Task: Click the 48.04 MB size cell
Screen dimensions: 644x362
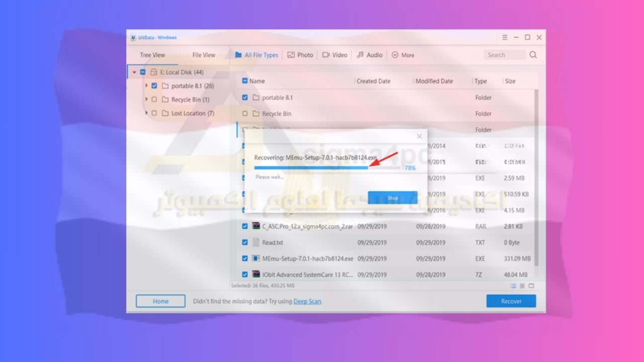Action: [516, 275]
